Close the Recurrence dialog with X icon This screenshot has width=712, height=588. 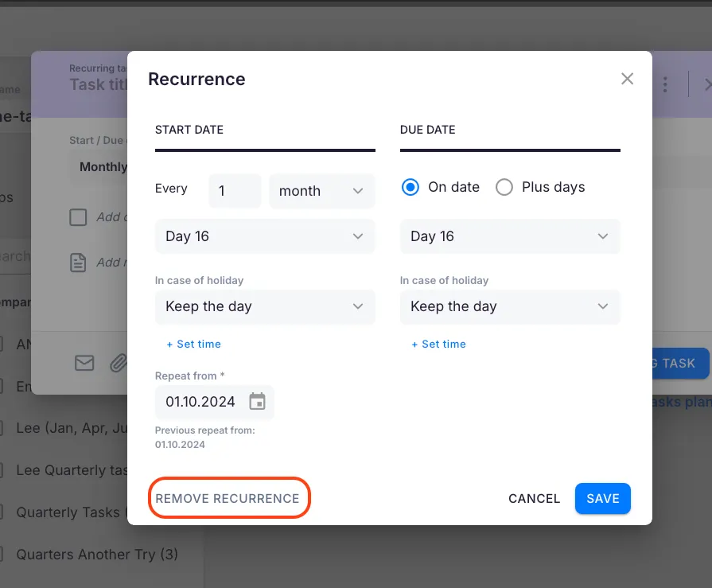tap(627, 79)
